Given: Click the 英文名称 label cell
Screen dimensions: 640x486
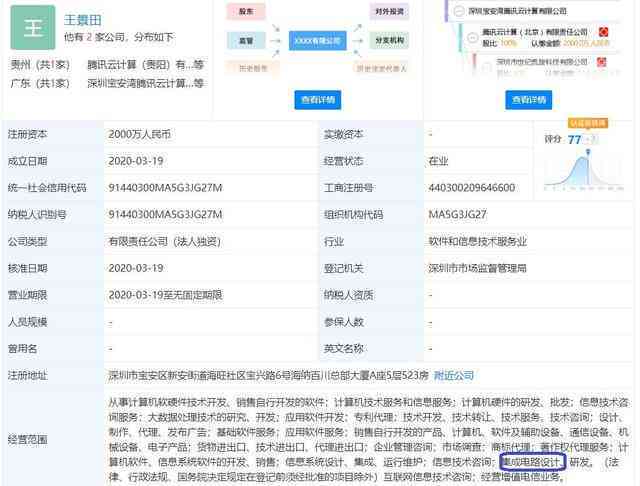Looking at the screenshot, I should coord(371,349).
